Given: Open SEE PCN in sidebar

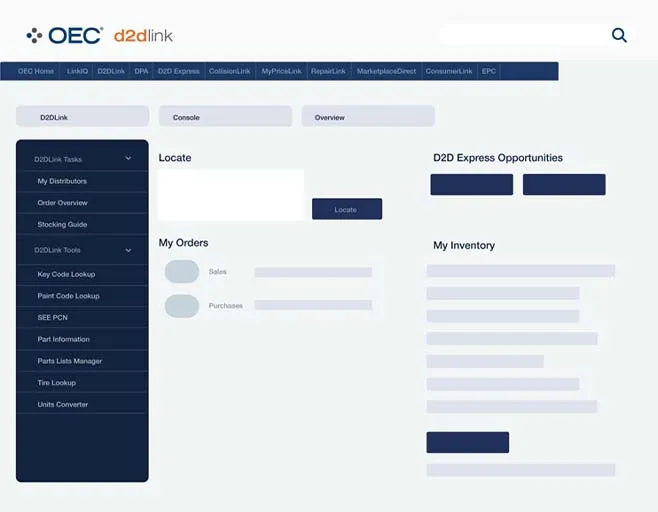Looking at the screenshot, I should (x=82, y=318).
